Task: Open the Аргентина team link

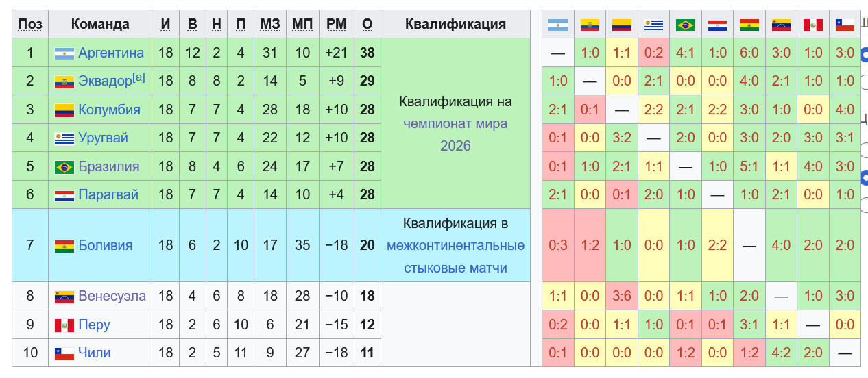Action: 111,53
